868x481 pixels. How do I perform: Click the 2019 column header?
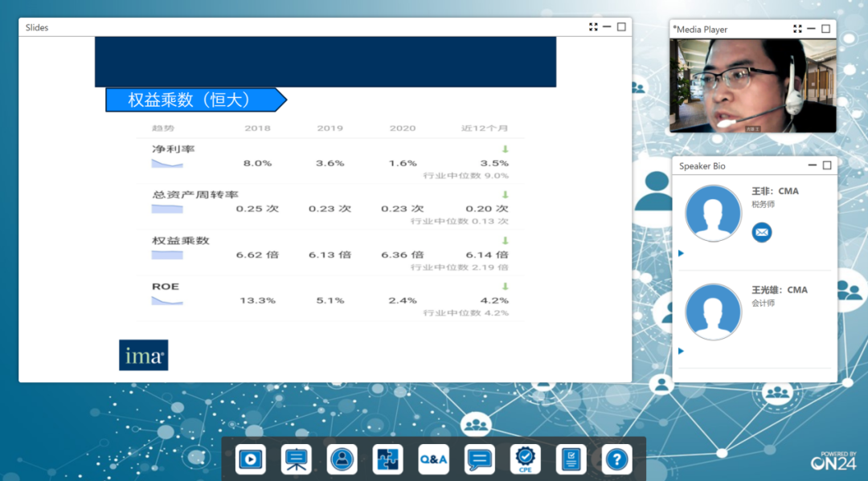tap(330, 128)
